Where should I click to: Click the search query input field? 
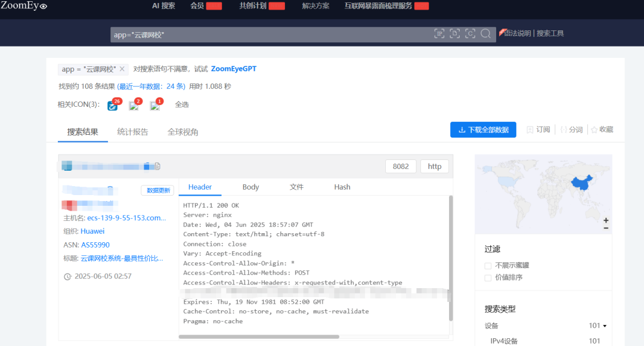(x=271, y=35)
